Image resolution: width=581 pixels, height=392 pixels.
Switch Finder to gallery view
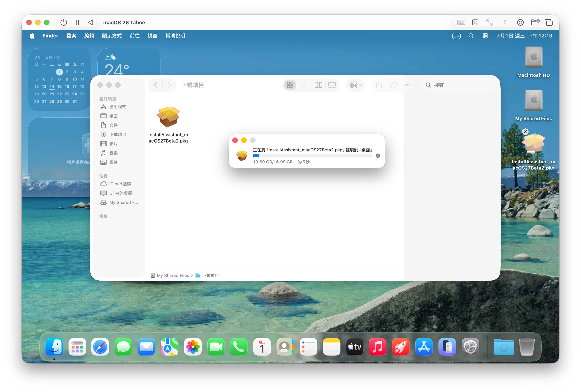click(x=332, y=85)
